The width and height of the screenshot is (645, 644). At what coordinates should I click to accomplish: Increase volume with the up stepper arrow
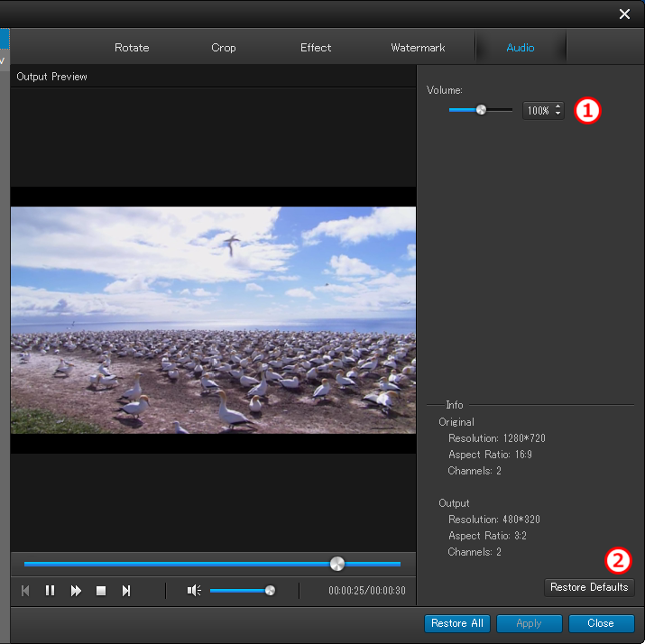pos(558,106)
